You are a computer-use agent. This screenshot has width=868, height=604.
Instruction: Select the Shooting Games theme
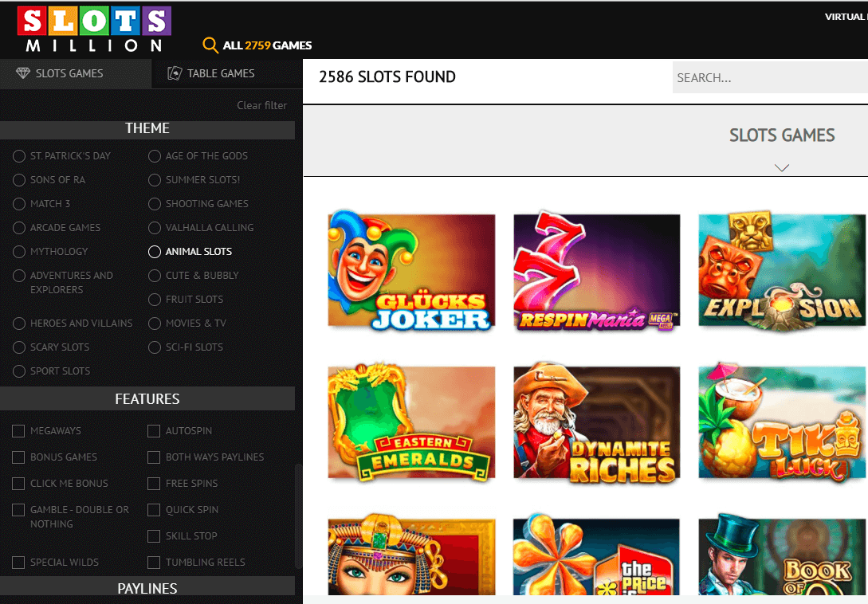tap(155, 204)
